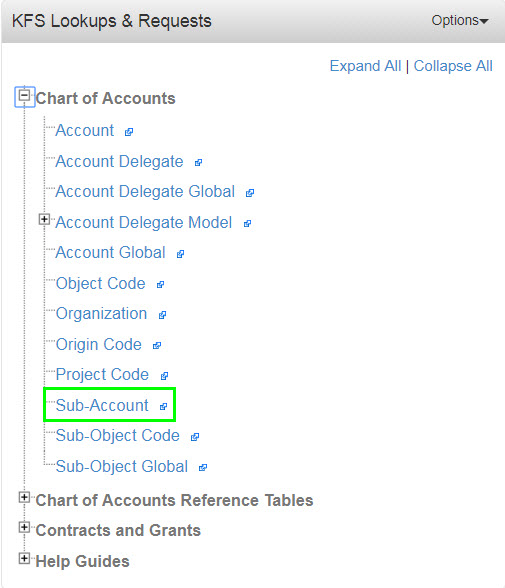Go to the Origin Code link

[x=99, y=345]
